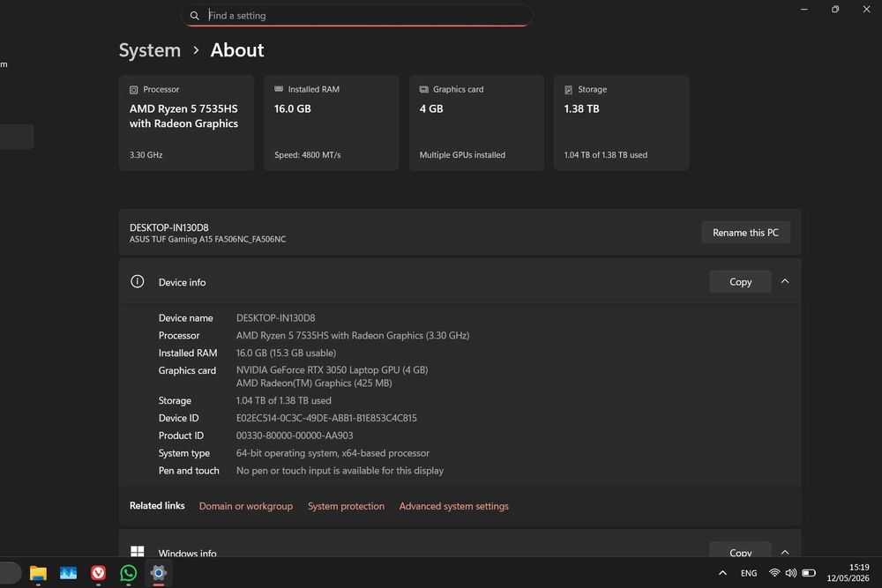Copy the Device info details
The image size is (882, 588).
pyautogui.click(x=740, y=281)
